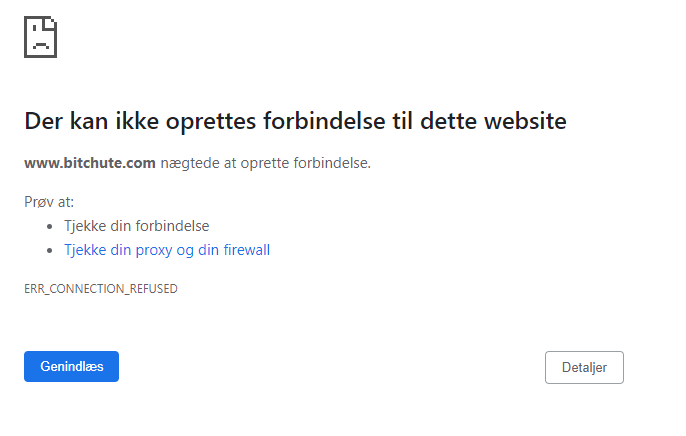Click the 'nægtede at oprette forbindelse' message text
The image size is (686, 436).
(x=266, y=163)
